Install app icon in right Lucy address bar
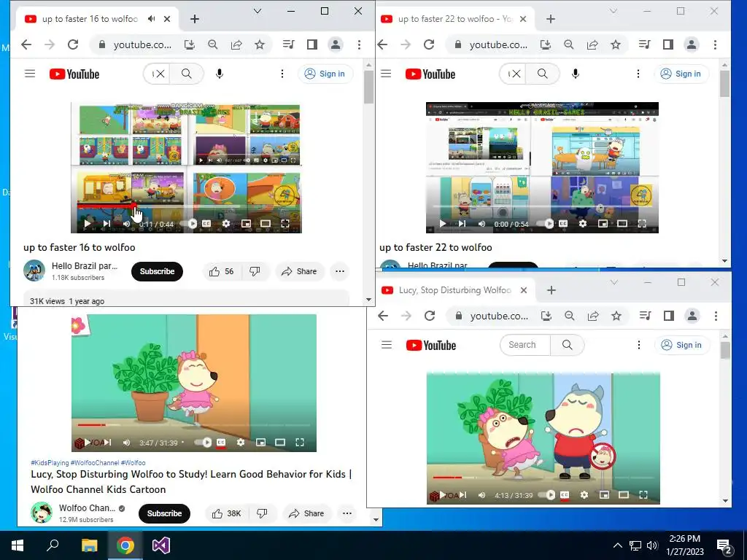The image size is (747, 560). (546, 316)
